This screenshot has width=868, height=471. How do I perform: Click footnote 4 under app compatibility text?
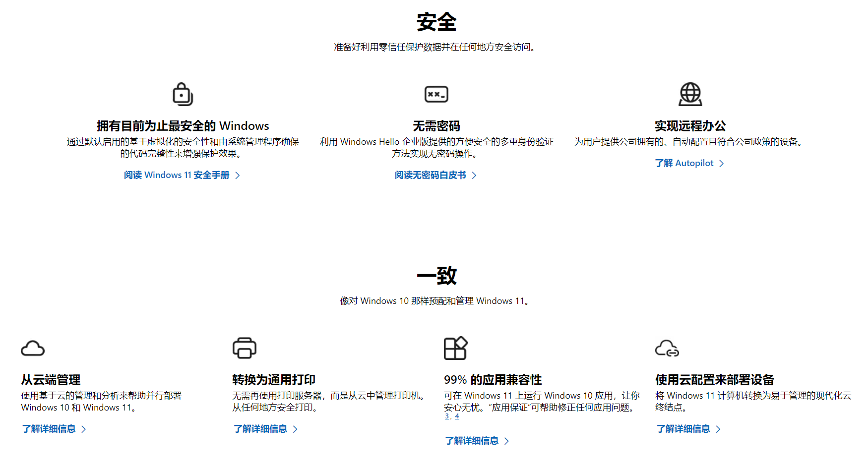click(x=457, y=416)
